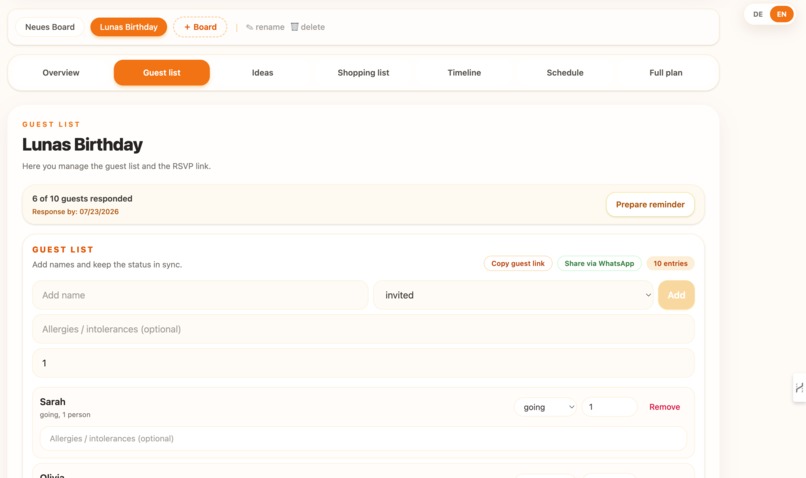Open the Schedule tab

coord(565,72)
